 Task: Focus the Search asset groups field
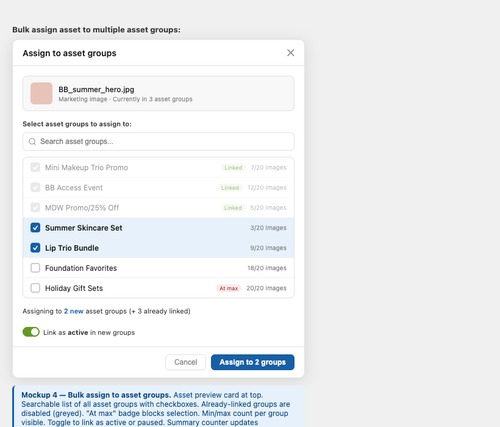click(158, 142)
